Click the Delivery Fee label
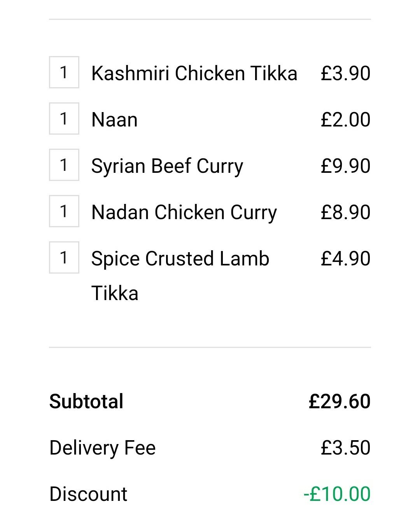The width and height of the screenshot is (420, 525). click(103, 448)
